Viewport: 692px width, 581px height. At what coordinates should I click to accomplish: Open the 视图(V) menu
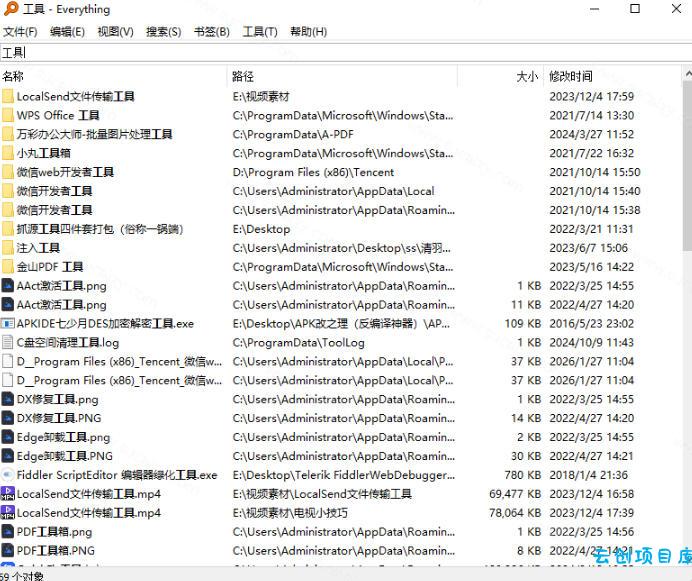(x=115, y=32)
